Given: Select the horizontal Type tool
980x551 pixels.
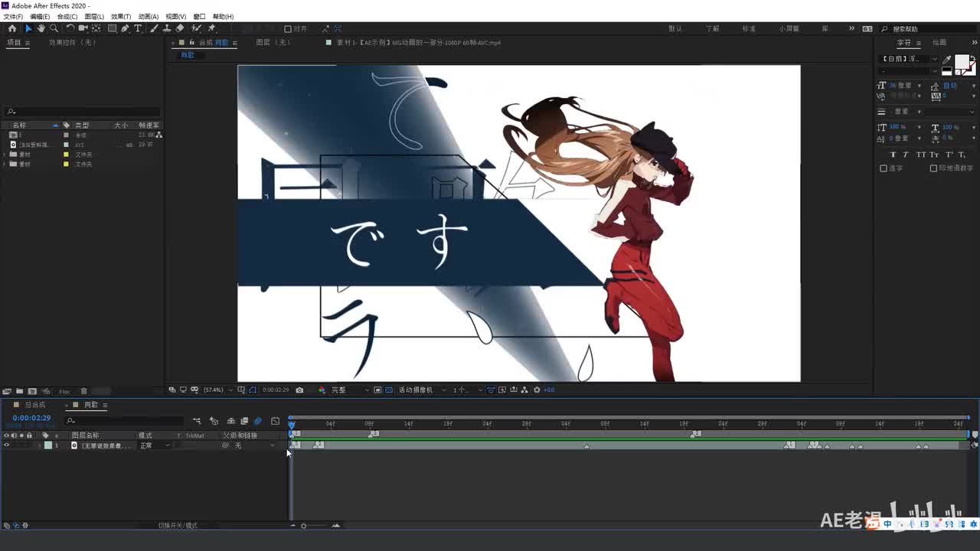Looking at the screenshot, I should (138, 28).
